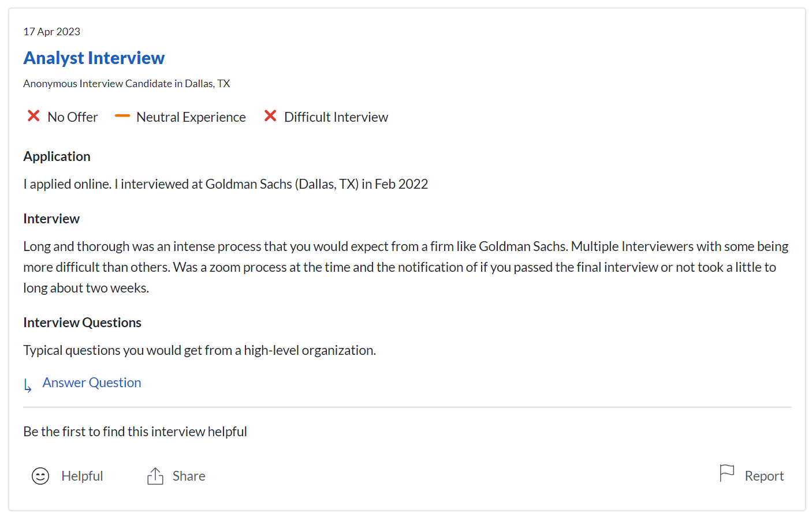Click the Application section heading
Image resolution: width=812 pixels, height=517 pixels.
click(57, 156)
